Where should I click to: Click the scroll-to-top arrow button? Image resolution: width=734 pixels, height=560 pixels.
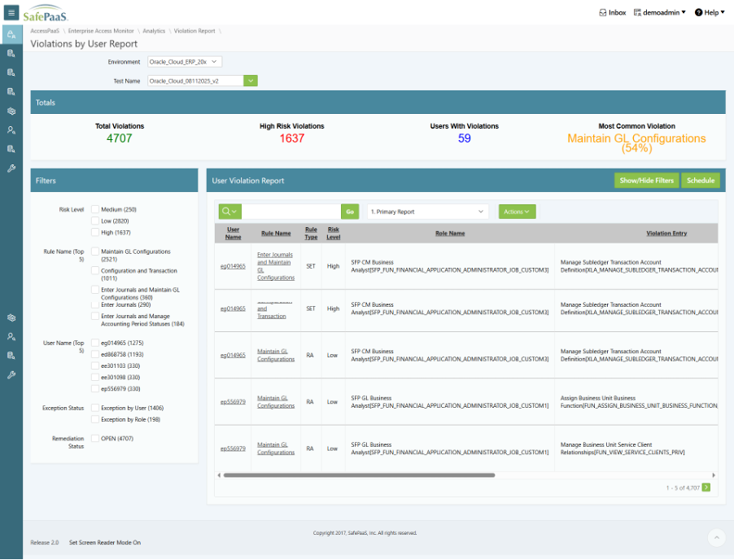coord(714,537)
